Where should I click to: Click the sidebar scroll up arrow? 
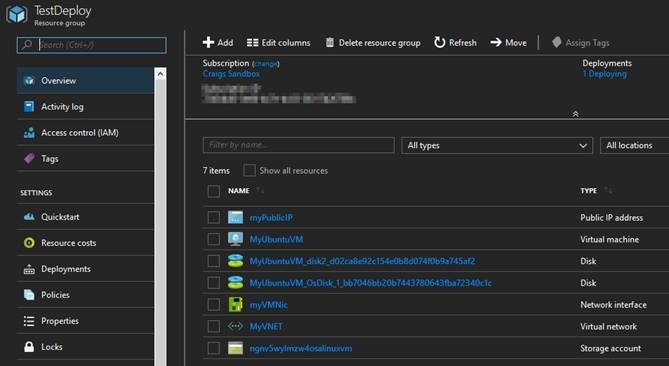pyautogui.click(x=160, y=74)
